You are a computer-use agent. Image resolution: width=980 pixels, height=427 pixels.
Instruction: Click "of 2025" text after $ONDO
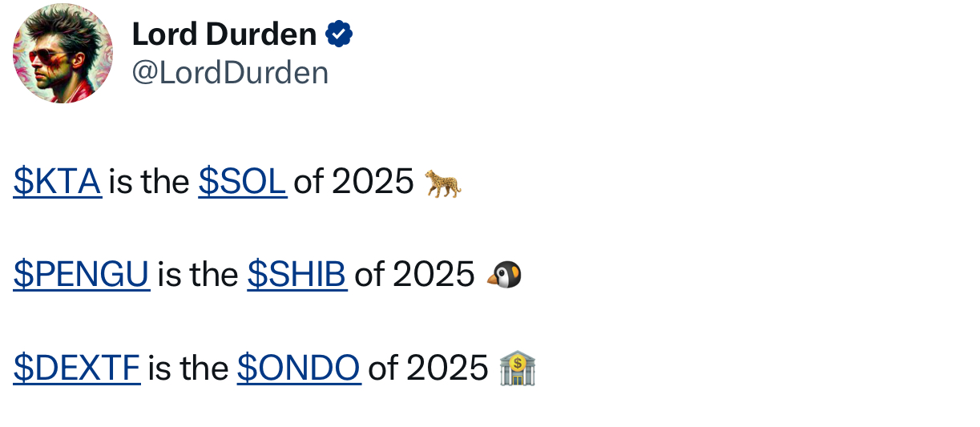428,369
